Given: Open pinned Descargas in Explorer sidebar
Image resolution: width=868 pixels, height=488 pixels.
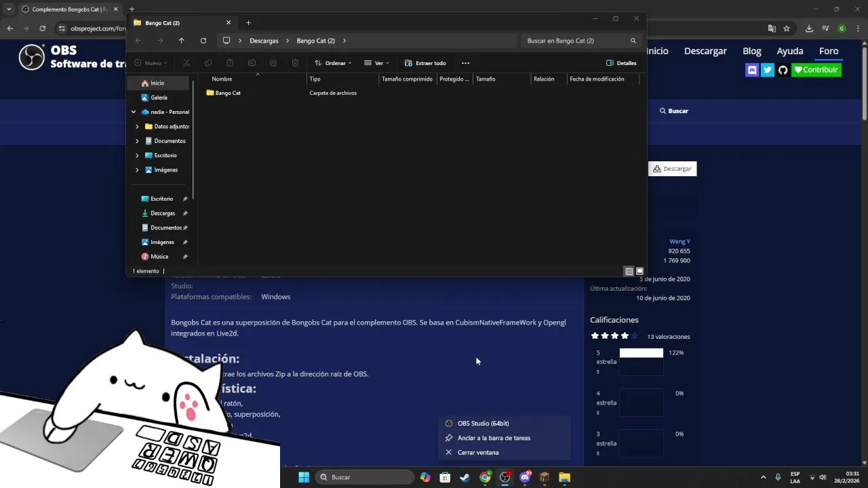Looking at the screenshot, I should (x=163, y=213).
